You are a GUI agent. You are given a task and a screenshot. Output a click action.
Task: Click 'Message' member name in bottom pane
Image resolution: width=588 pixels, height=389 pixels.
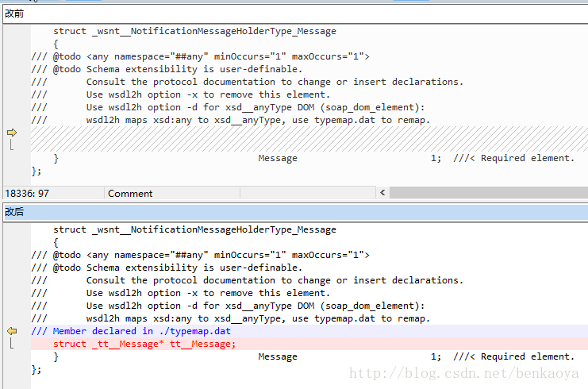(x=278, y=356)
